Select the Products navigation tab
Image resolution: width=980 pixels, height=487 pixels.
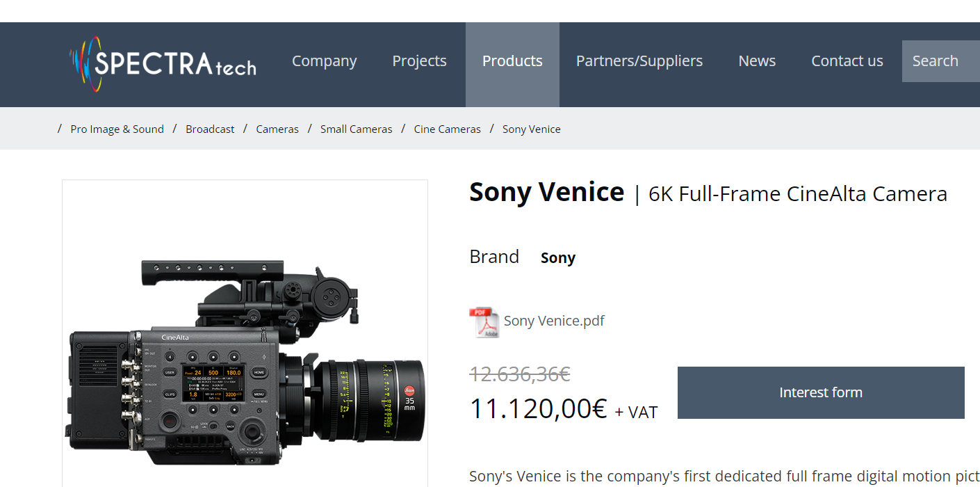click(512, 61)
